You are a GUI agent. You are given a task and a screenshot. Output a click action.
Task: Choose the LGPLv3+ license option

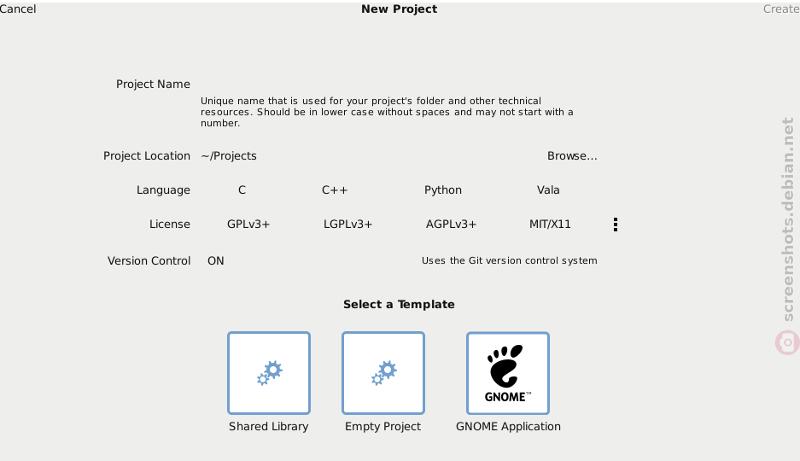(x=348, y=224)
